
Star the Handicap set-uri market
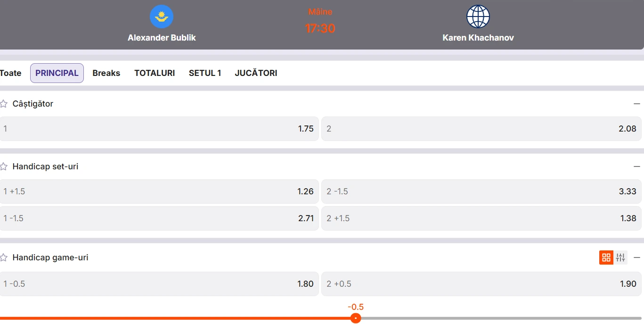4,166
